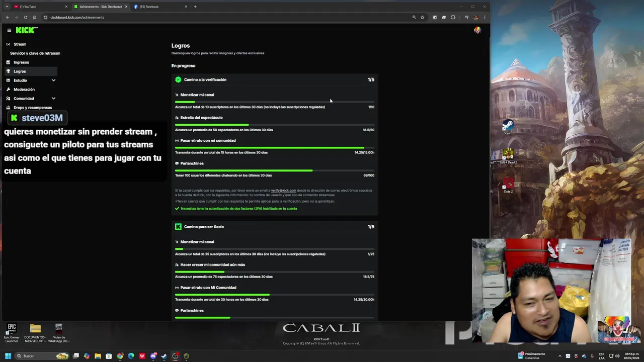Open the Chrome three-dot menu

pos(485,17)
